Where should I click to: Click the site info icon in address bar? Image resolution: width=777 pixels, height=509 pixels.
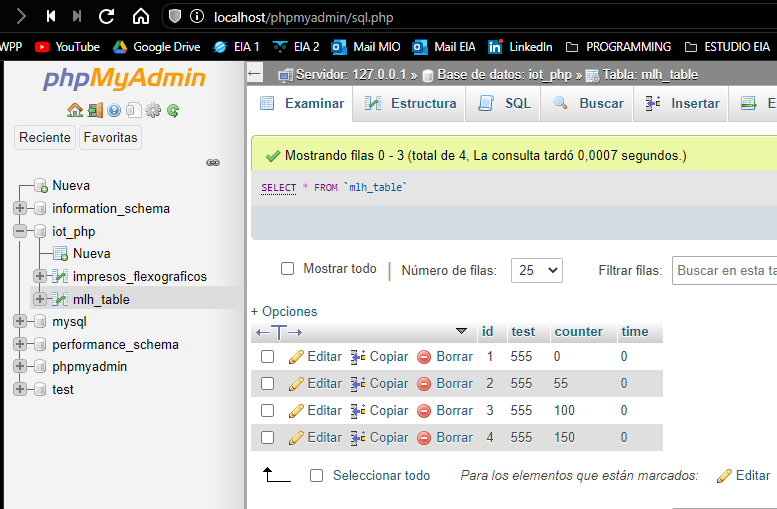[x=197, y=17]
